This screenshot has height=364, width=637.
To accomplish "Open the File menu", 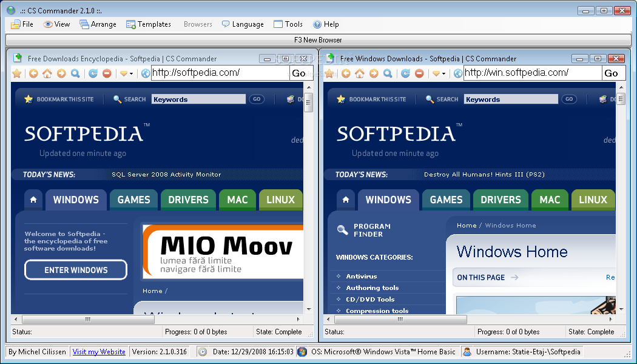I will point(22,24).
